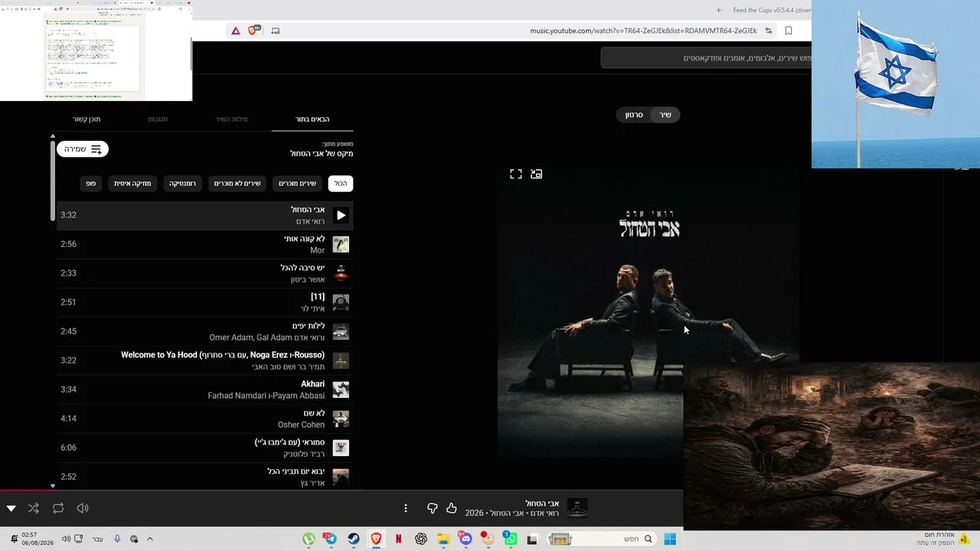This screenshot has height=551, width=980.
Task: Open Discord from the taskbar
Action: click(x=465, y=539)
